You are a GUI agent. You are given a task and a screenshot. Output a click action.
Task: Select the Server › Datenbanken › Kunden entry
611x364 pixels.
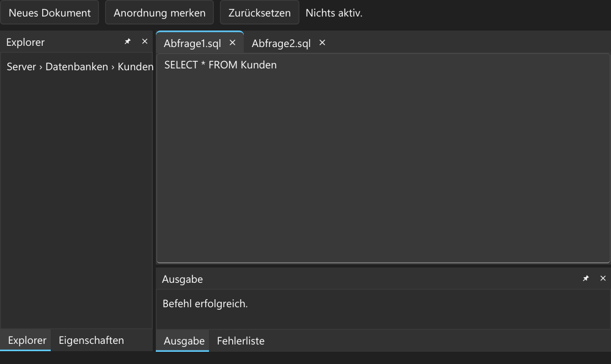click(80, 67)
